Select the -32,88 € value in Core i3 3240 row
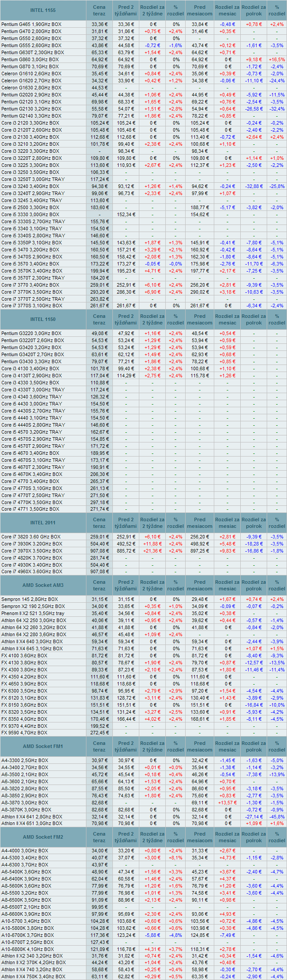The image size is (287, 980). pos(254,186)
